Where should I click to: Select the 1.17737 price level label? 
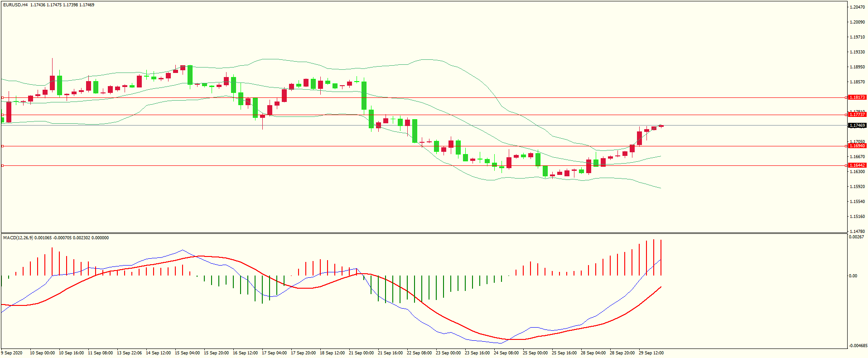(857, 115)
